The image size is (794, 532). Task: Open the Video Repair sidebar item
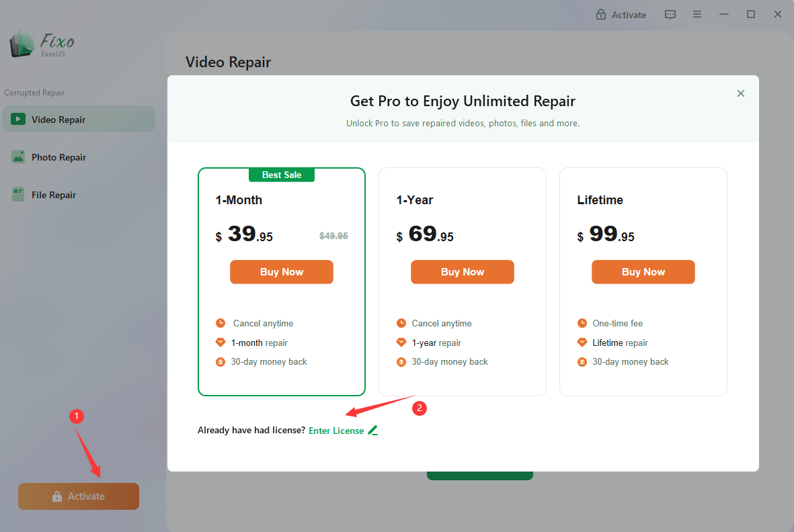[79, 120]
